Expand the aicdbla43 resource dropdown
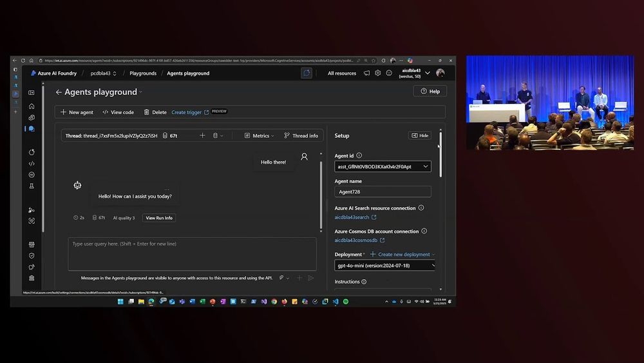This screenshot has width=644, height=363. click(428, 73)
